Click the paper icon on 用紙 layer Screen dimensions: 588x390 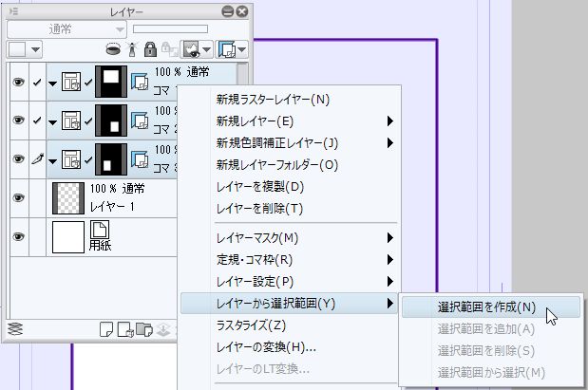[100, 230]
